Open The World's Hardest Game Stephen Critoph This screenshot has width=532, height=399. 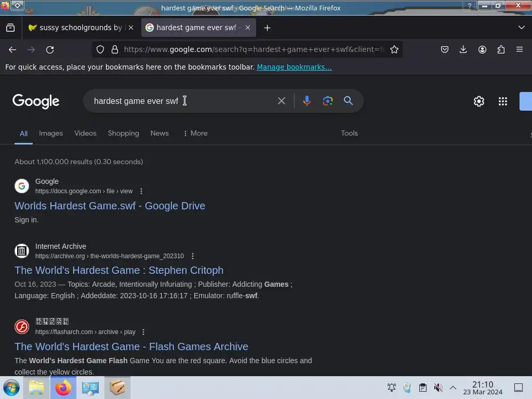119,270
